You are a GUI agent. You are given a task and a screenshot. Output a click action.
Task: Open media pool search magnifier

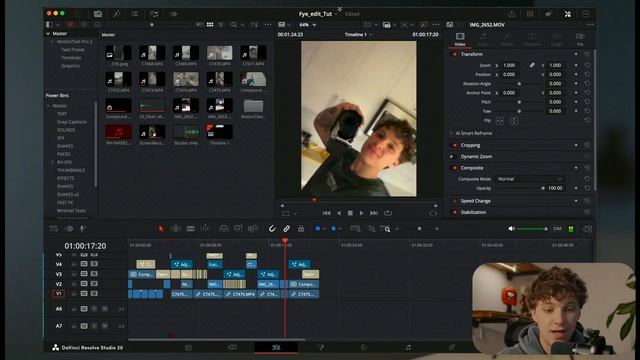pos(233,25)
